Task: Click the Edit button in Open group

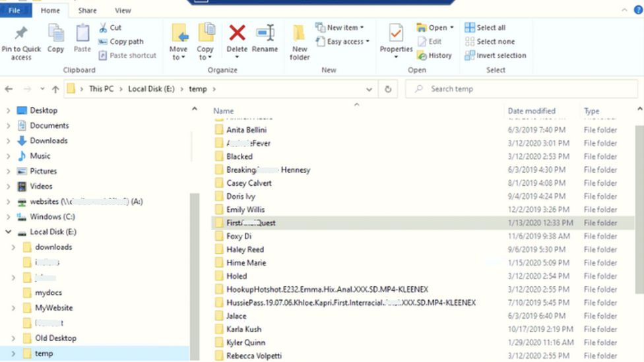Action: tap(430, 42)
